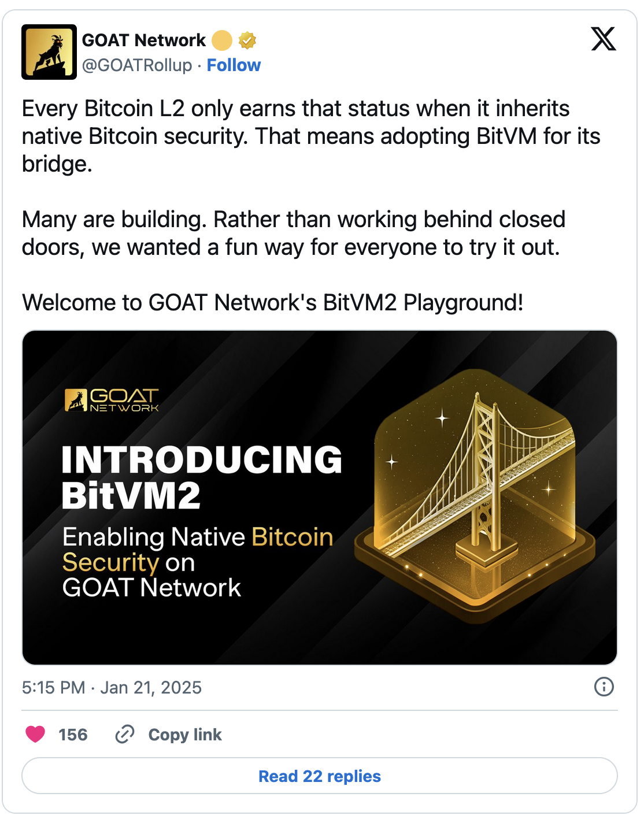The height and width of the screenshot is (823, 644).
Task: Follow the GOAT Network account
Action: 234,65
